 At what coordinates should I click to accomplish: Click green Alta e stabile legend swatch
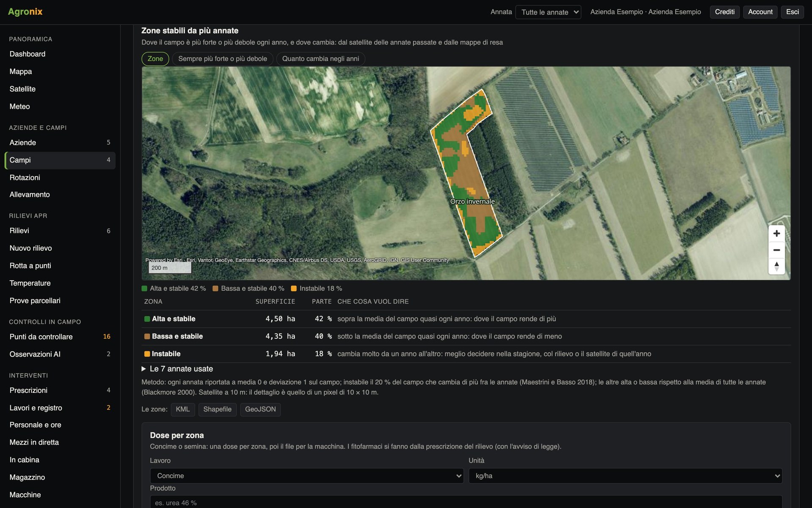144,289
